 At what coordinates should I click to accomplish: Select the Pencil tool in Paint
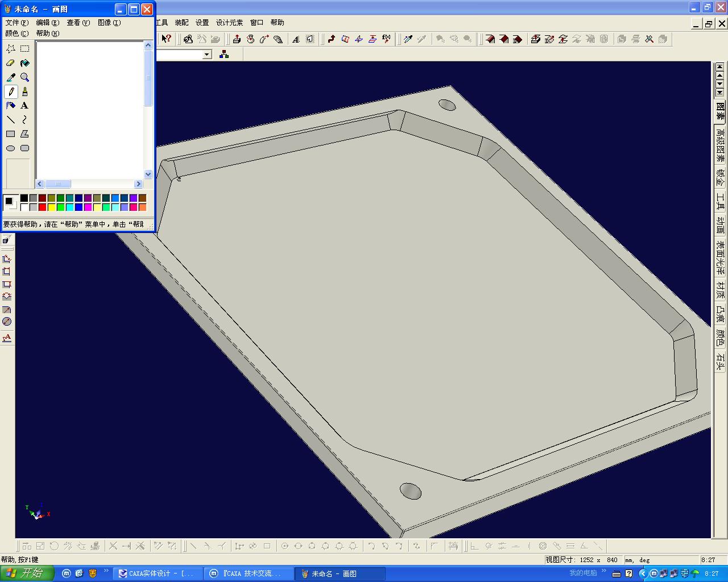(x=10, y=92)
